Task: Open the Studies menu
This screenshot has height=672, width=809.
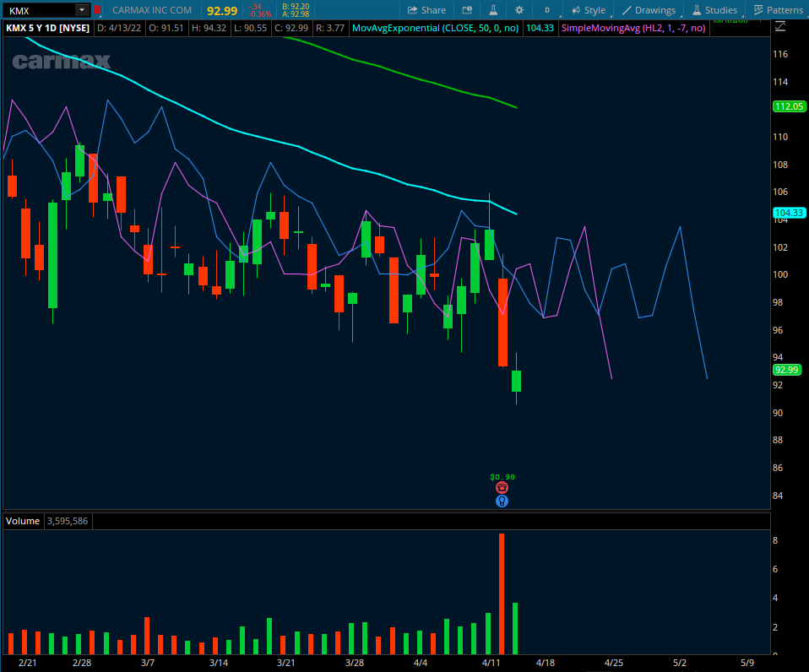Action: (714, 10)
